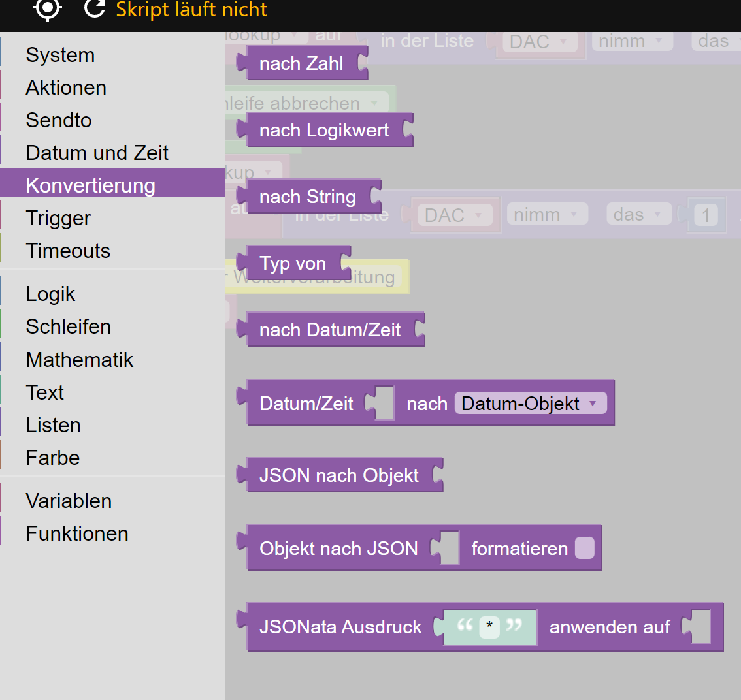
Task: Click the restart script circular arrow icon
Action: coord(95,8)
